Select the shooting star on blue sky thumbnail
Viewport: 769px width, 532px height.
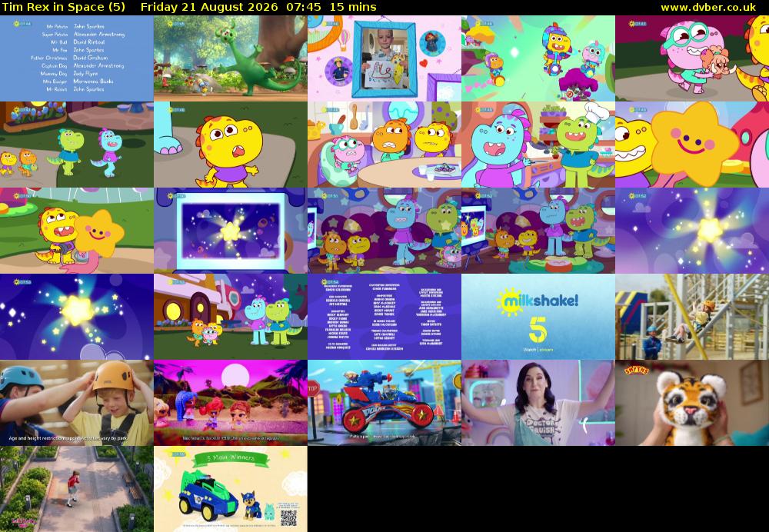click(76, 317)
